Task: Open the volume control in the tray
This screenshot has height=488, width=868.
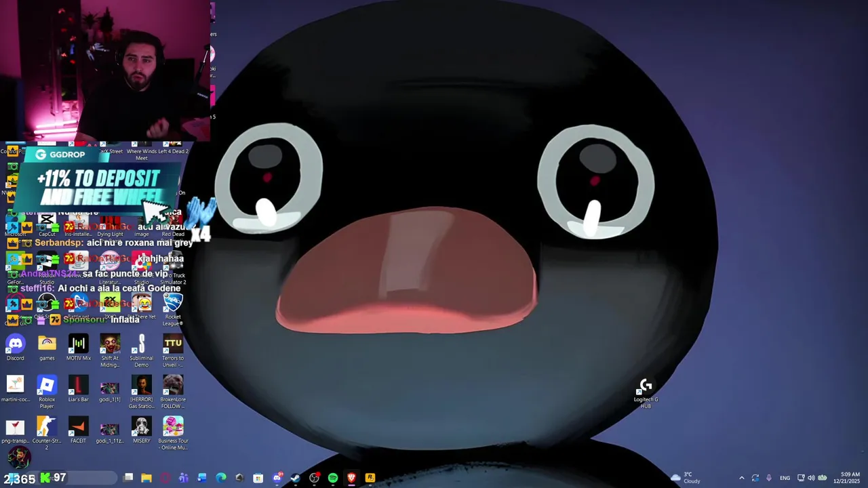Action: (x=811, y=478)
